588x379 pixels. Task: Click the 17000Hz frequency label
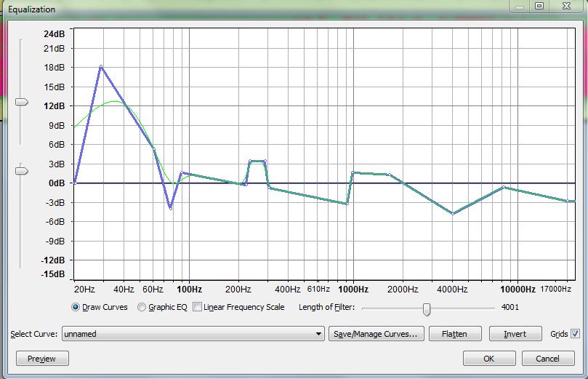tap(556, 289)
